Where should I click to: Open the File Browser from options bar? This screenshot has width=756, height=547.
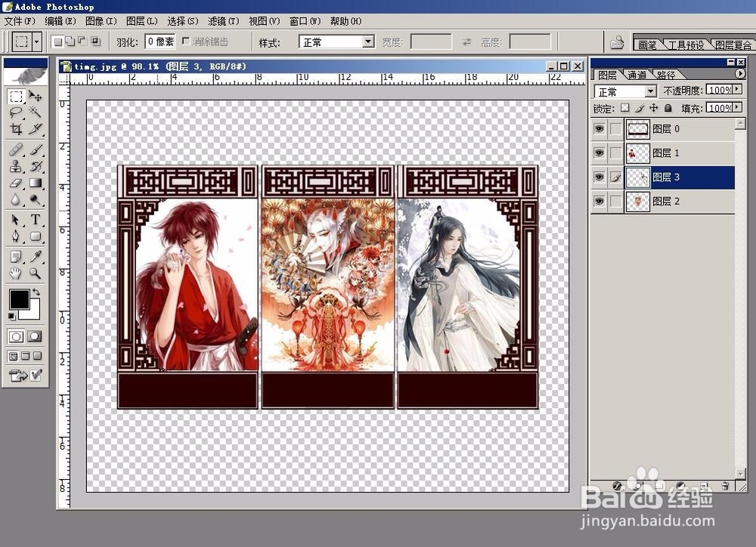point(617,42)
